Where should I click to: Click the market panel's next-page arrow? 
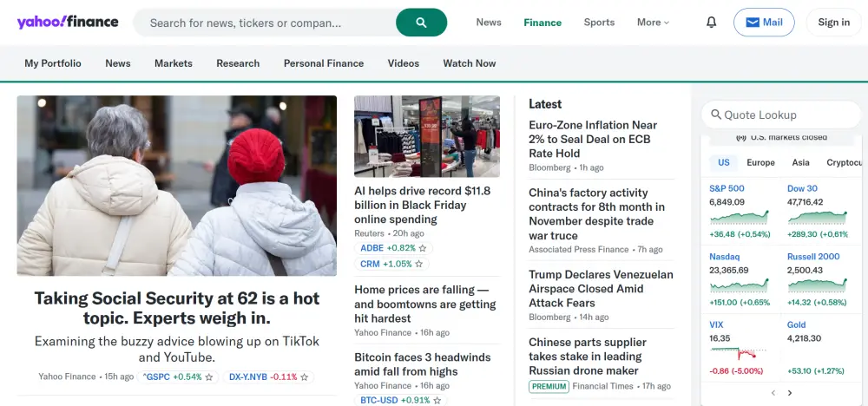click(790, 393)
